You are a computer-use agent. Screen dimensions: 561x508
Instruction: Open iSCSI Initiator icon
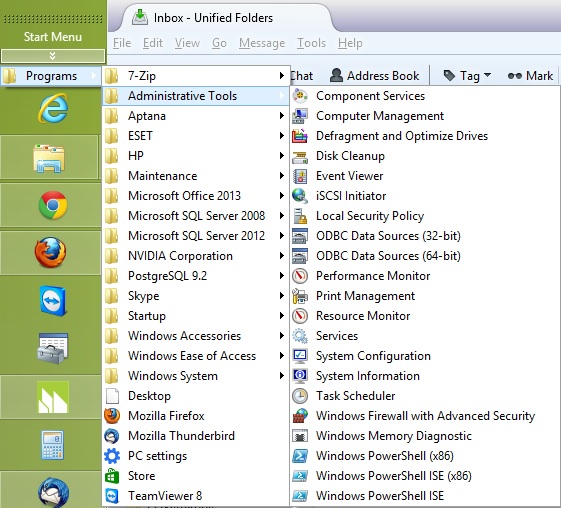[300, 196]
